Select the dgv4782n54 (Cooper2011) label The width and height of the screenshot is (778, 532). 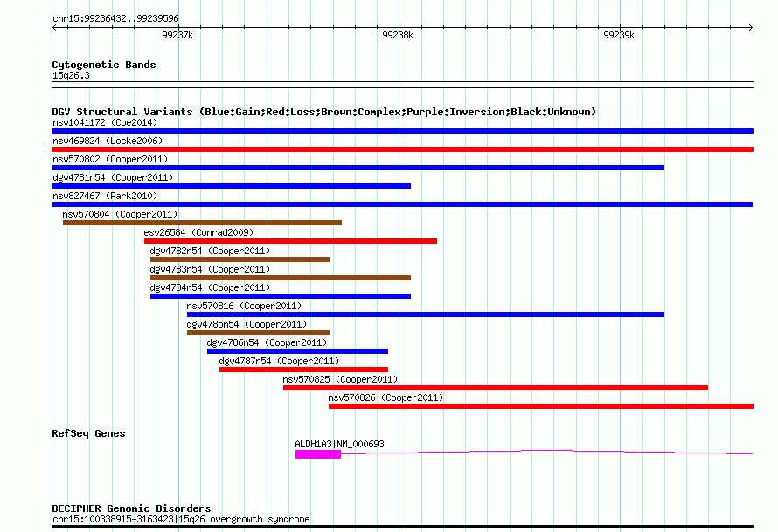tap(210, 251)
